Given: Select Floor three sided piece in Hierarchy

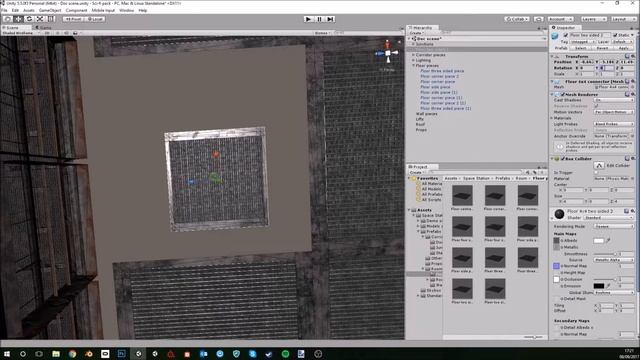Looking at the screenshot, I should pyautogui.click(x=442, y=71).
